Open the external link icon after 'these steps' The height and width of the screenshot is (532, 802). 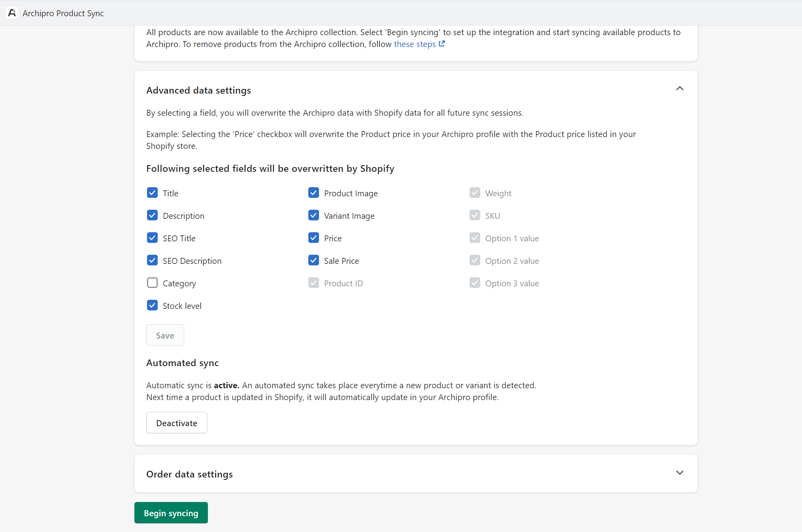tap(442, 44)
